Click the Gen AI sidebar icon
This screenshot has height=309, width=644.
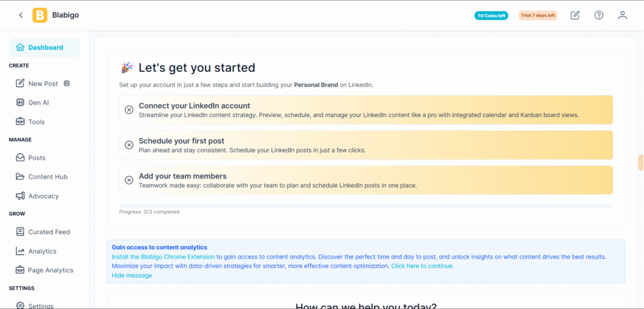[x=20, y=103]
